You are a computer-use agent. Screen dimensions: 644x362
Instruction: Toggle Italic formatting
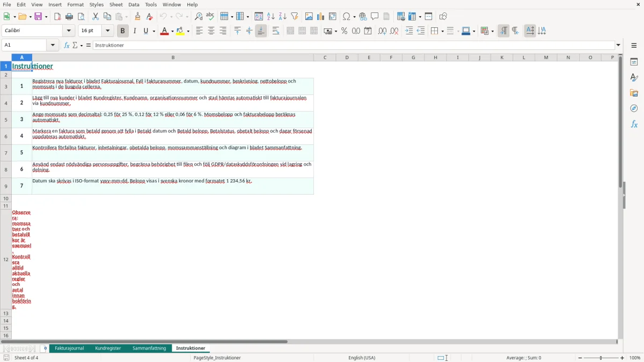point(135,31)
